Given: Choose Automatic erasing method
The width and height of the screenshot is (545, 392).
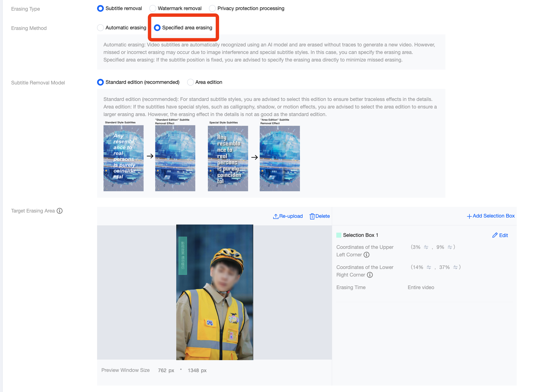Looking at the screenshot, I should click(x=100, y=28).
